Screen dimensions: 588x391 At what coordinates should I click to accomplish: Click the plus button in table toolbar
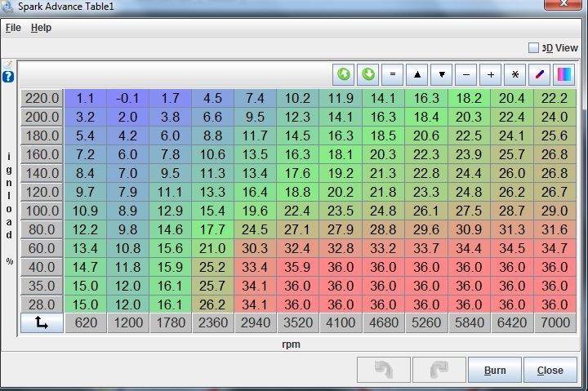click(x=491, y=74)
